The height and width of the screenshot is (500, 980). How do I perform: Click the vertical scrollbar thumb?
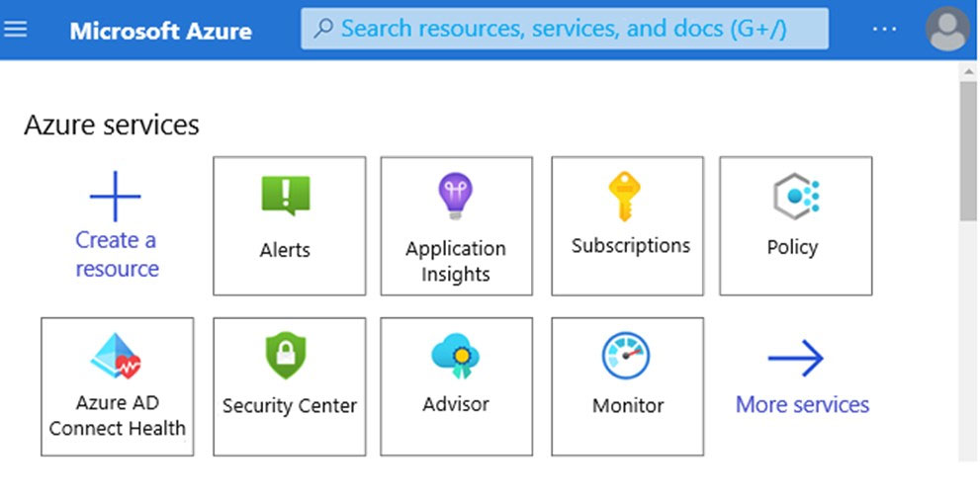[x=969, y=150]
